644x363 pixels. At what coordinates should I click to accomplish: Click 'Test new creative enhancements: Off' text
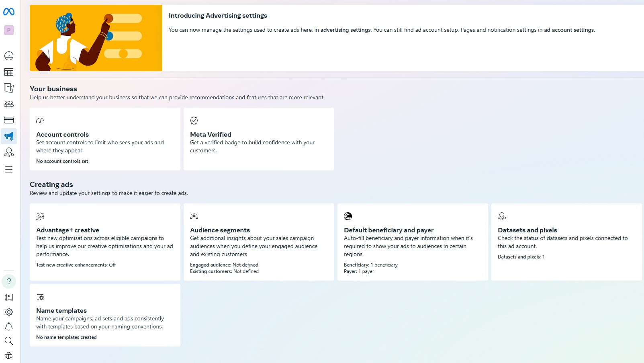(76, 265)
